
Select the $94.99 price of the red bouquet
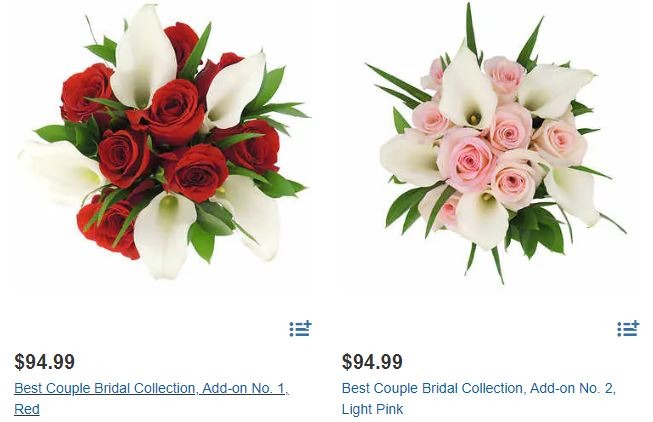(45, 361)
